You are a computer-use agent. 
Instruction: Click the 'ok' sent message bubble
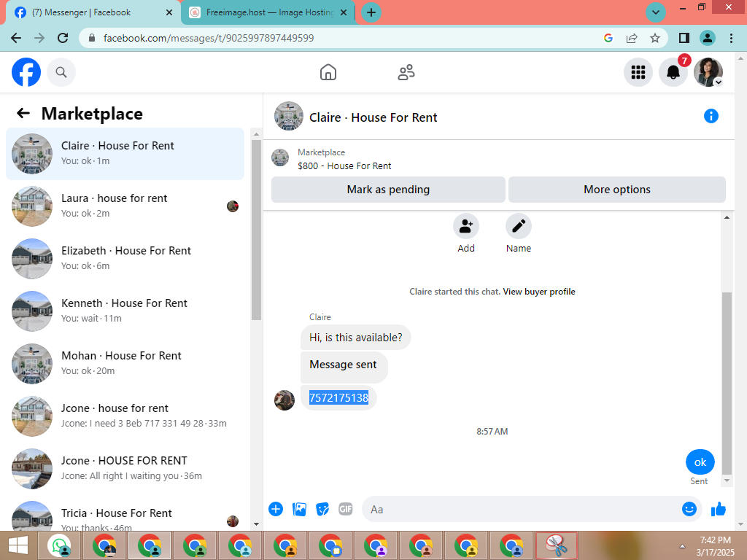coord(700,462)
